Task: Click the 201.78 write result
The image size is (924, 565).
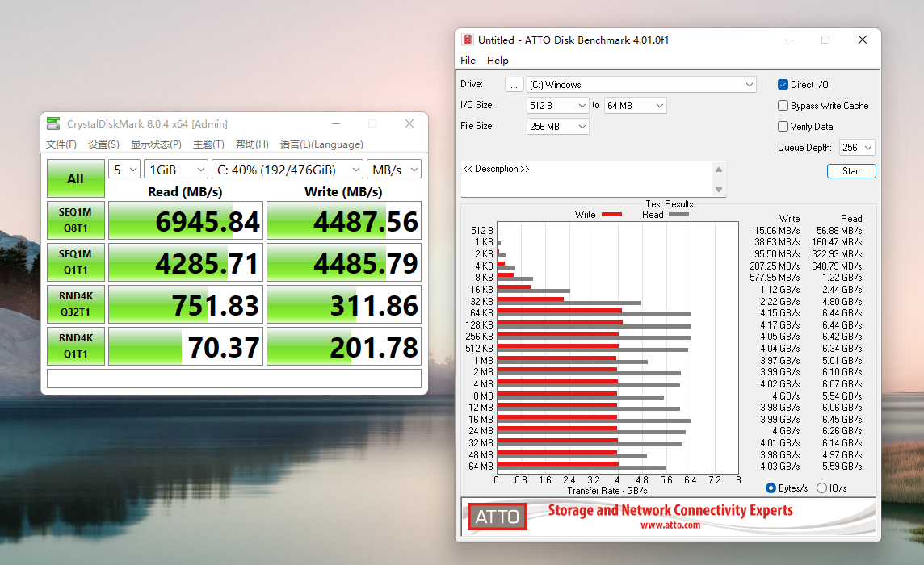Action: click(x=344, y=345)
